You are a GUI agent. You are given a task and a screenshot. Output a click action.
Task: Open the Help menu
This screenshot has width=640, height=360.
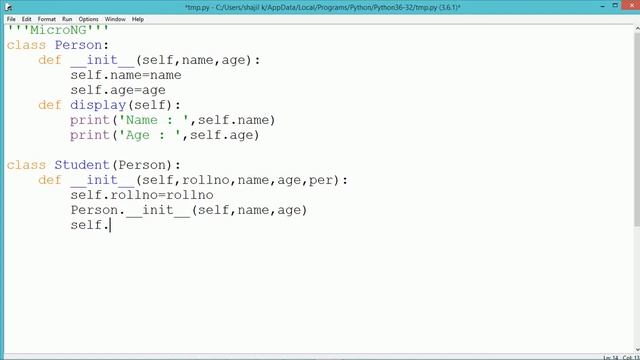pyautogui.click(x=138, y=19)
